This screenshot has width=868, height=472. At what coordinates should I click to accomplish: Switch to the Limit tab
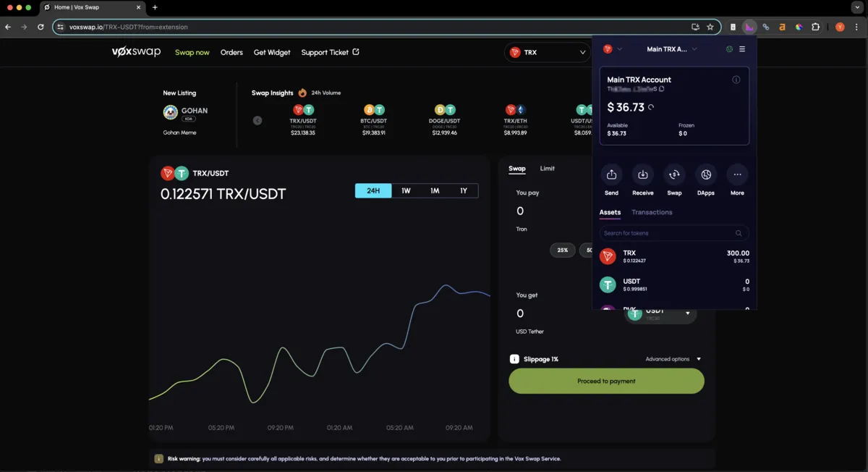click(x=548, y=169)
